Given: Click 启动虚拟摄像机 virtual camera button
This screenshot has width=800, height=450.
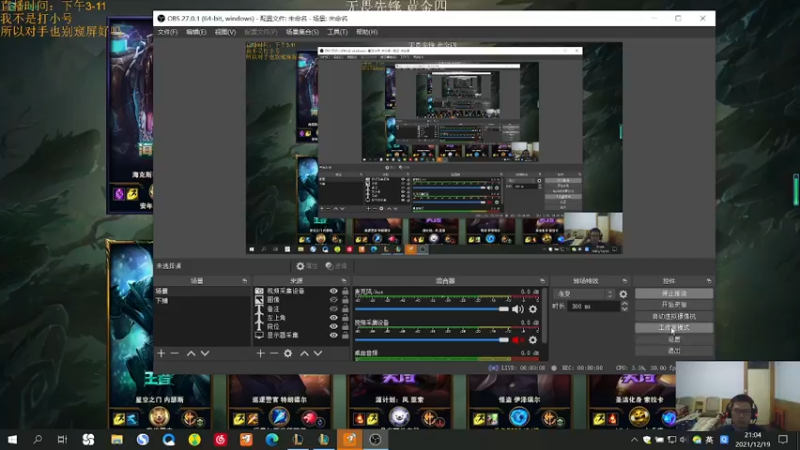Looking at the screenshot, I should tap(674, 316).
